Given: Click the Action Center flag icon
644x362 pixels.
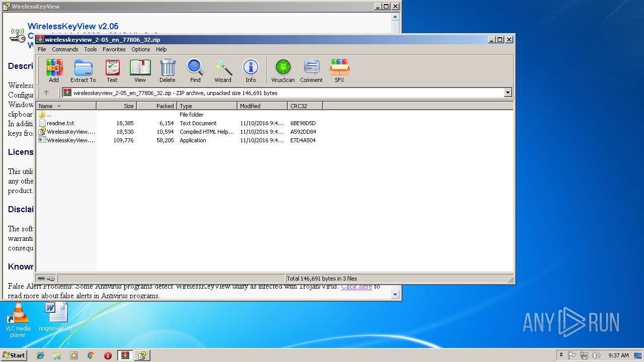Looking at the screenshot, I should click(572, 355).
